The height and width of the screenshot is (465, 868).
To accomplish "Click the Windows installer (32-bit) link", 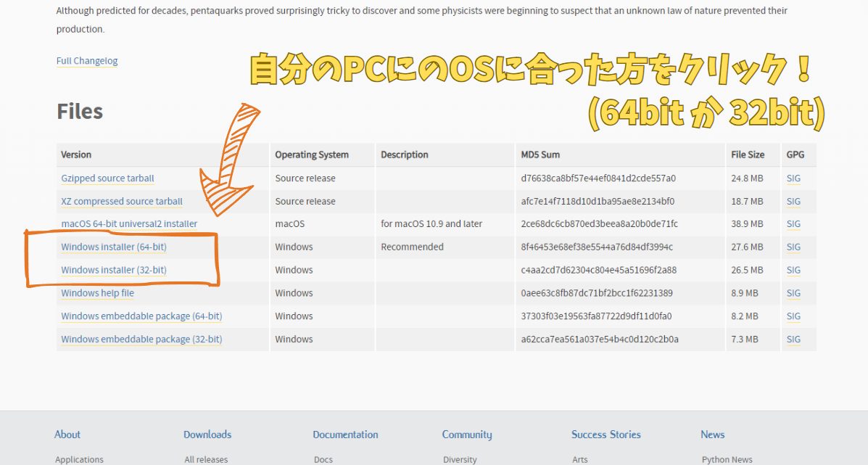I will (x=114, y=271).
